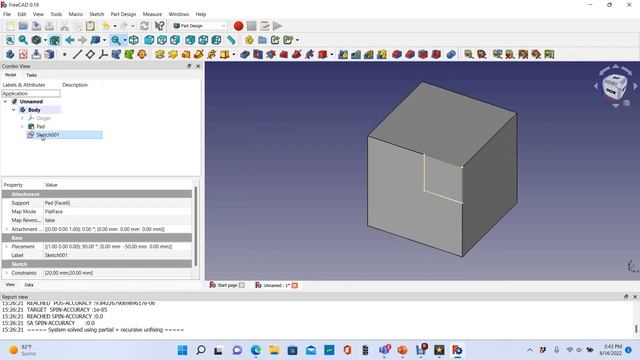Click the Create Group folder icon
The height and width of the screenshot is (360, 640).
262,40
